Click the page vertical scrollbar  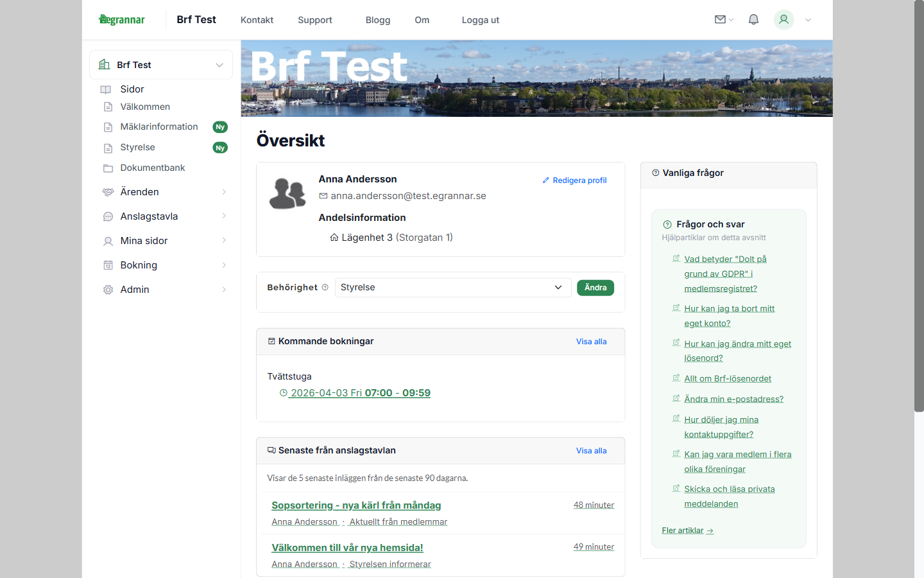[x=919, y=206]
